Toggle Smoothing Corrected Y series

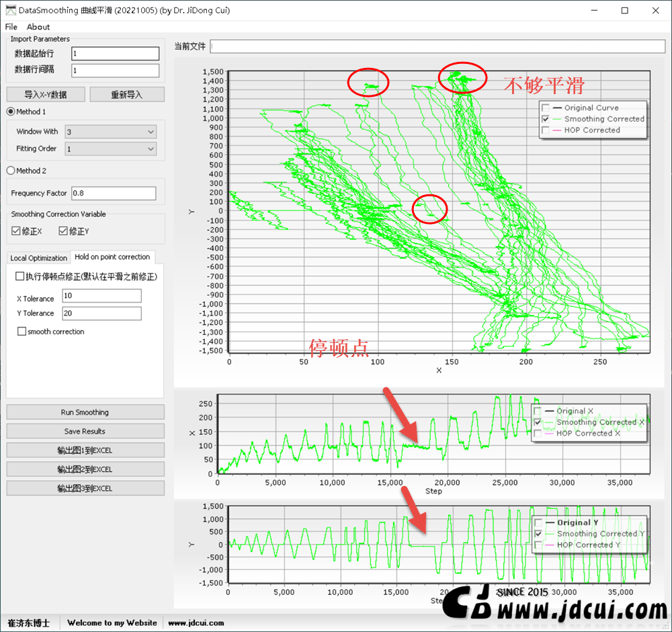tap(538, 533)
